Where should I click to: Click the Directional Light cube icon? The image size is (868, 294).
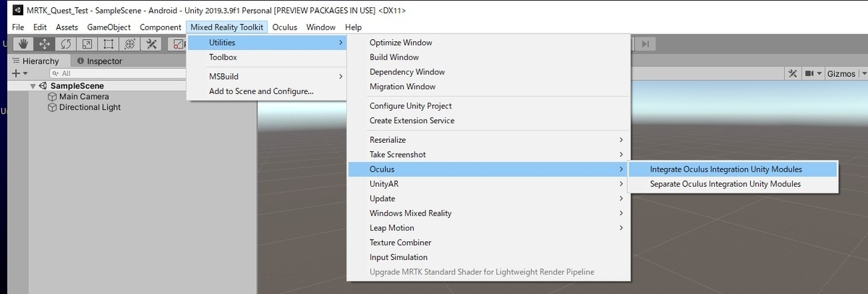point(52,107)
